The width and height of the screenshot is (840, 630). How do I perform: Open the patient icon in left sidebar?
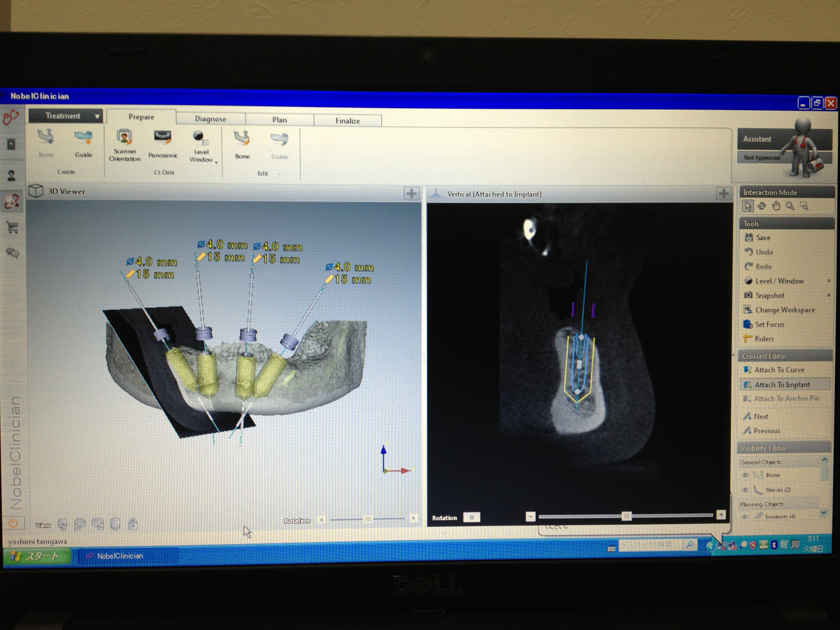pyautogui.click(x=12, y=175)
